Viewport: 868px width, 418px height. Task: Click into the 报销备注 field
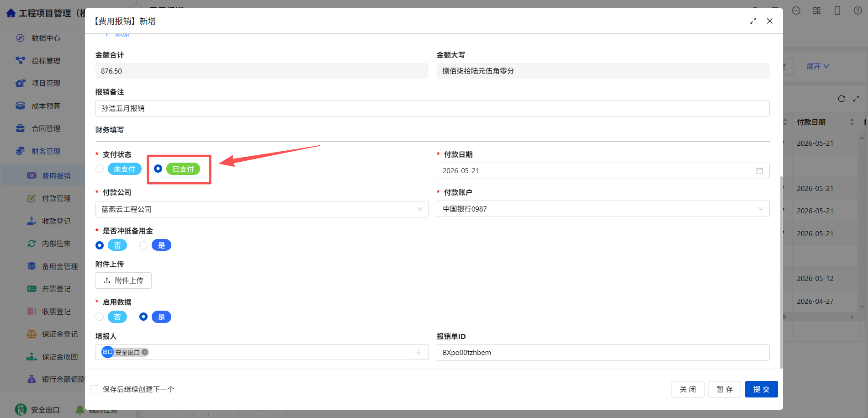click(x=432, y=108)
